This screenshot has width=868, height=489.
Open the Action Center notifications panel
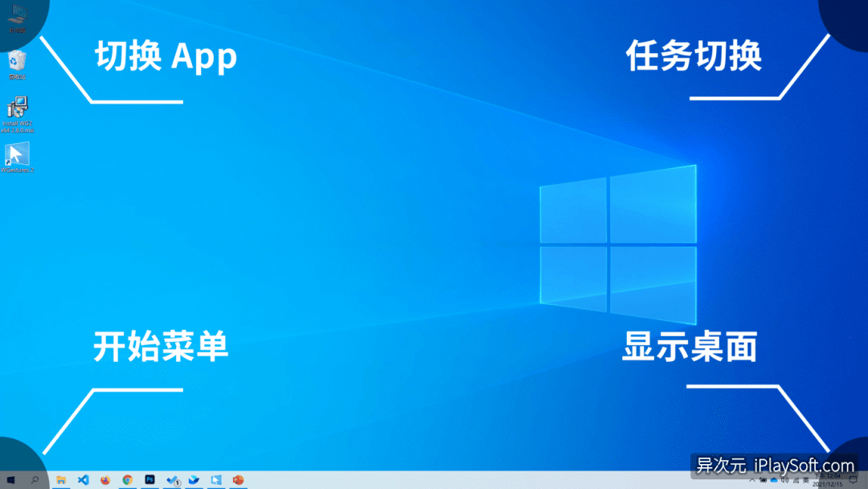[x=854, y=480]
